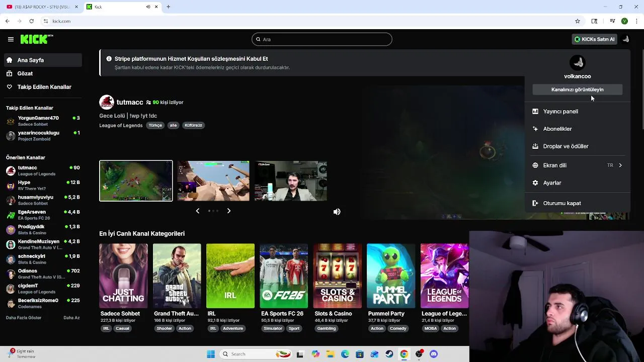
Task: Open BeceriksizRome0 recommended channel
Action: [42, 303]
